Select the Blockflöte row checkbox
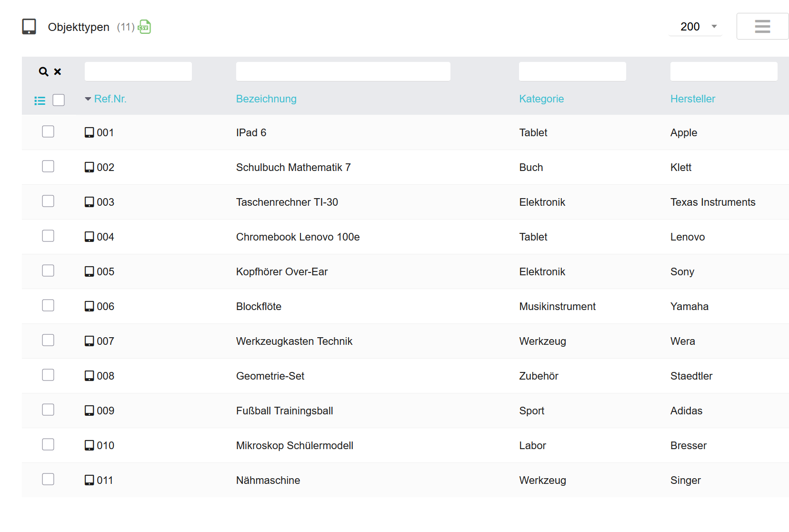The height and width of the screenshot is (532, 789). coord(48,305)
